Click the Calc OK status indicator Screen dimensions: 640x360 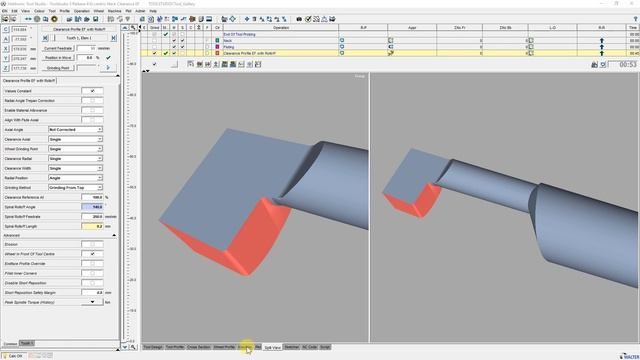13,356
